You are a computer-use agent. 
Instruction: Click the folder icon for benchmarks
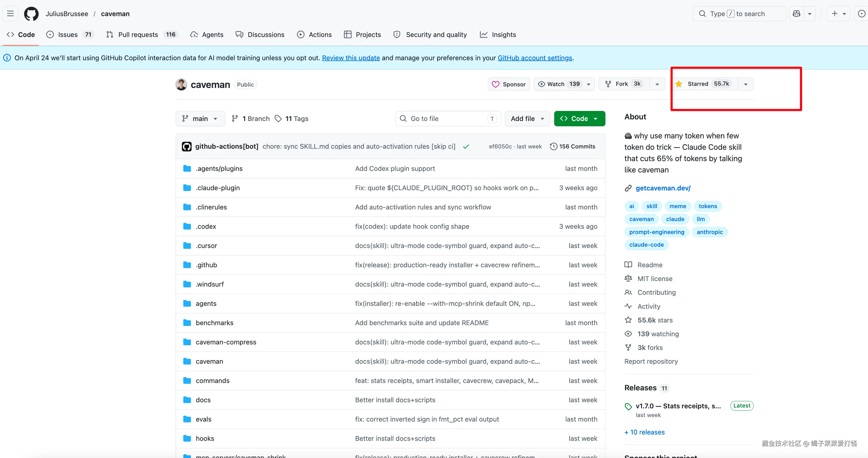click(x=187, y=323)
